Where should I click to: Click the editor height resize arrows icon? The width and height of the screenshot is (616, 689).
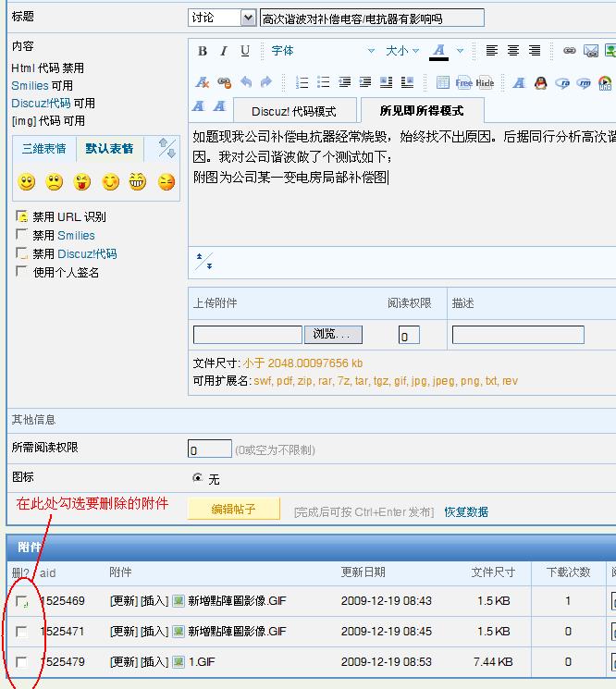click(x=203, y=261)
